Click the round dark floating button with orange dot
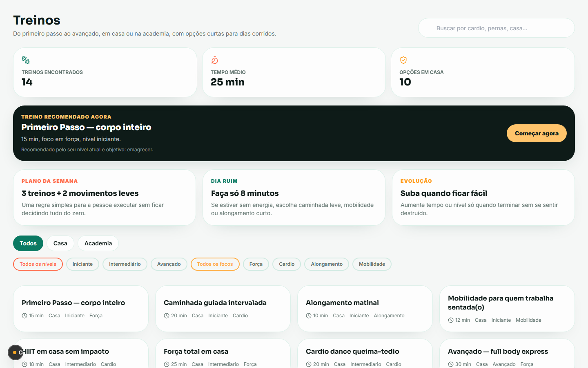This screenshot has height=368, width=588. point(16,352)
